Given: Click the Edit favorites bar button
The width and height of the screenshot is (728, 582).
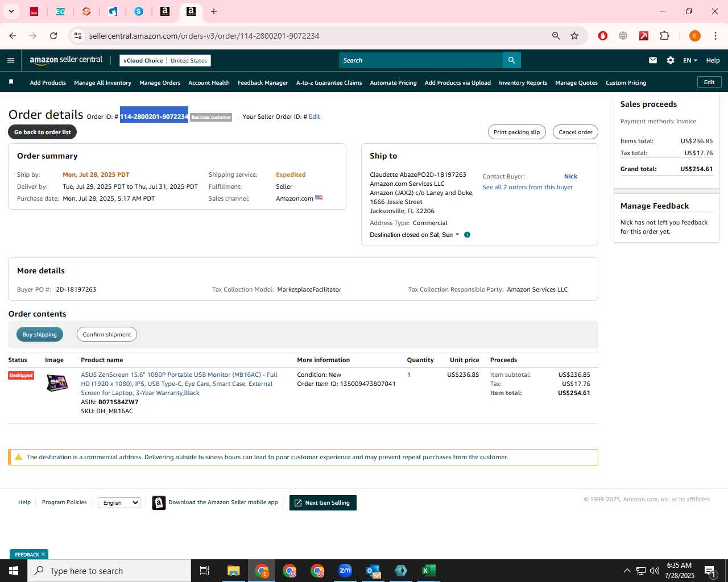Looking at the screenshot, I should (709, 82).
